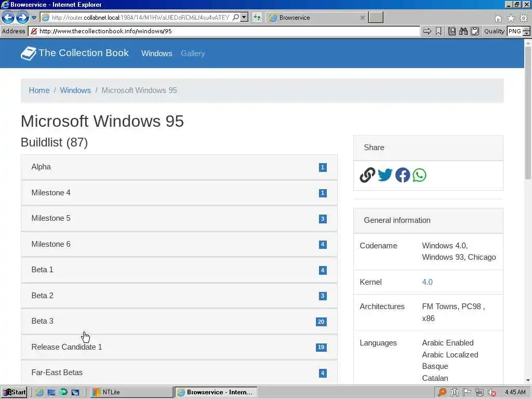The height and width of the screenshot is (399, 532).
Task: Click the network computers tray icon
Action: (x=480, y=392)
